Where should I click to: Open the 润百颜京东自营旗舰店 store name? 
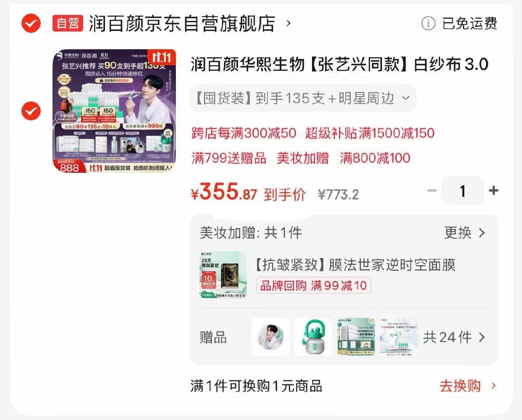coord(182,23)
